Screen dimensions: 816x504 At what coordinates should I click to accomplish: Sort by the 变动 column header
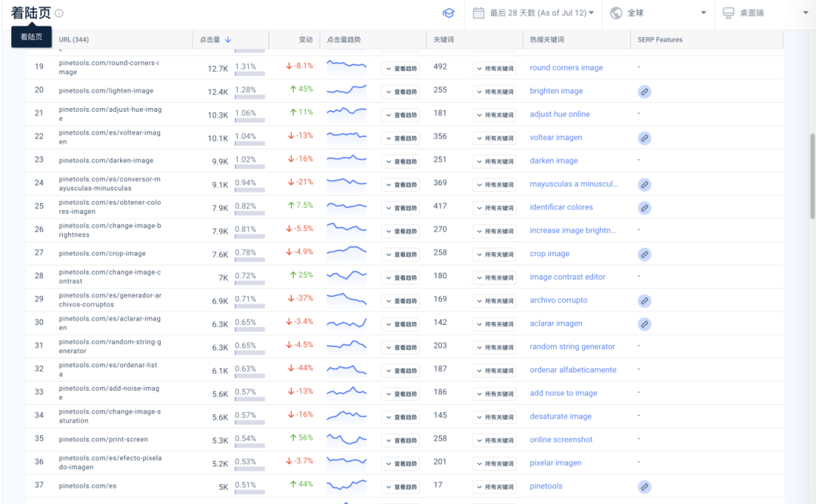[x=305, y=40]
